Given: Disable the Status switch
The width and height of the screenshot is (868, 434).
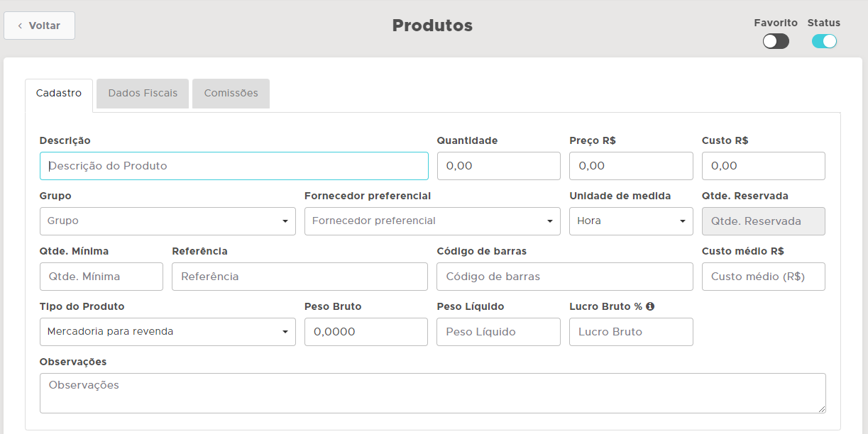Looking at the screenshot, I should click(824, 41).
